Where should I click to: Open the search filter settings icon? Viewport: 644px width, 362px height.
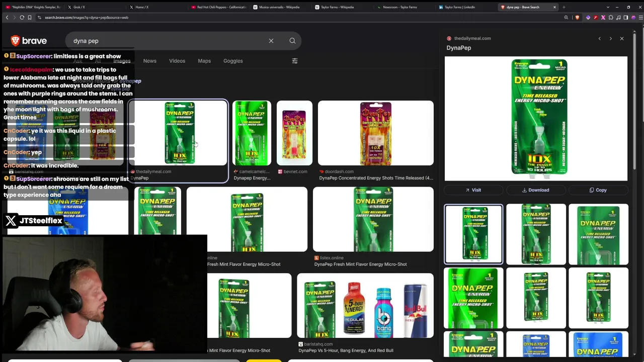click(295, 61)
